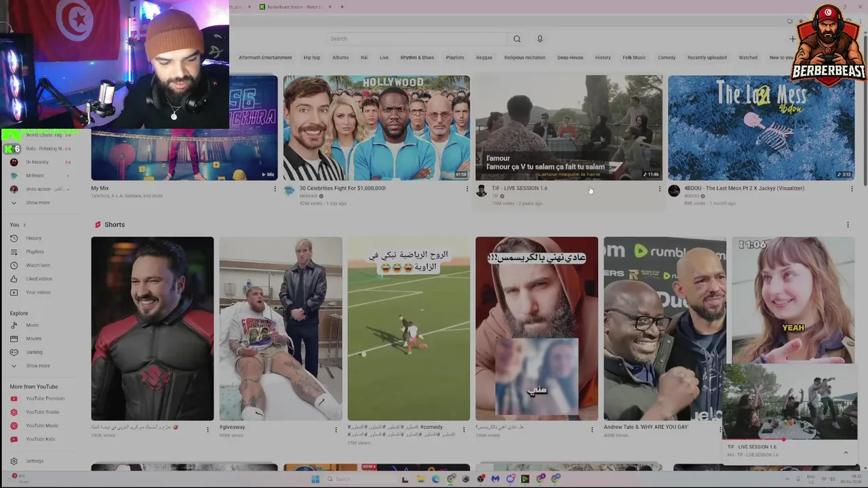The image size is (868, 488).
Task: Open the Hollywood celebrities video thumbnail
Action: (376, 127)
